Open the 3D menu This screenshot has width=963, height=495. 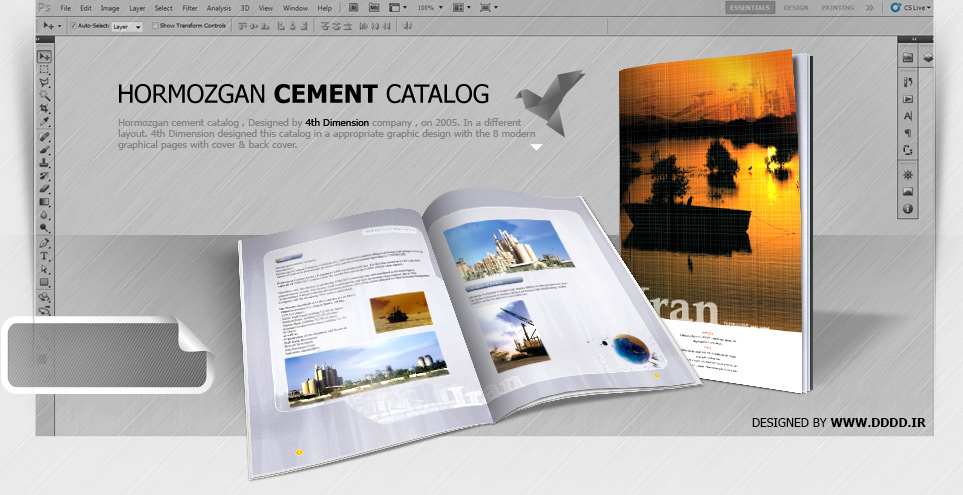[245, 9]
